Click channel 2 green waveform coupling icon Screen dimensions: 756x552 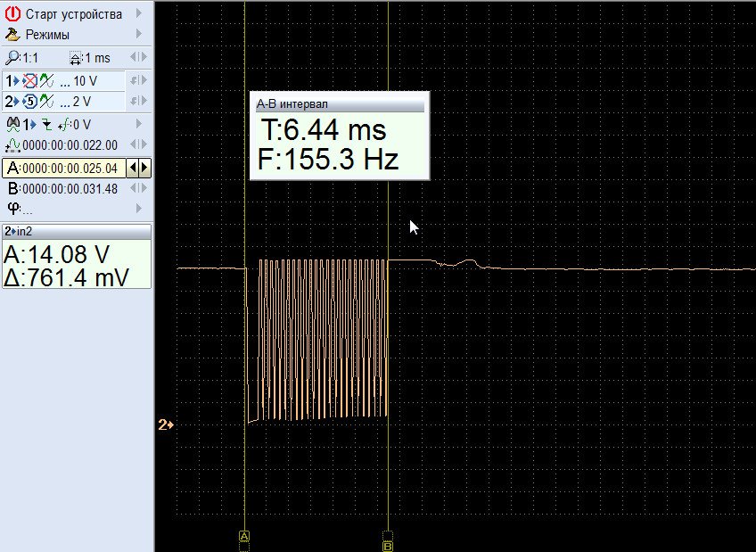click(x=47, y=102)
